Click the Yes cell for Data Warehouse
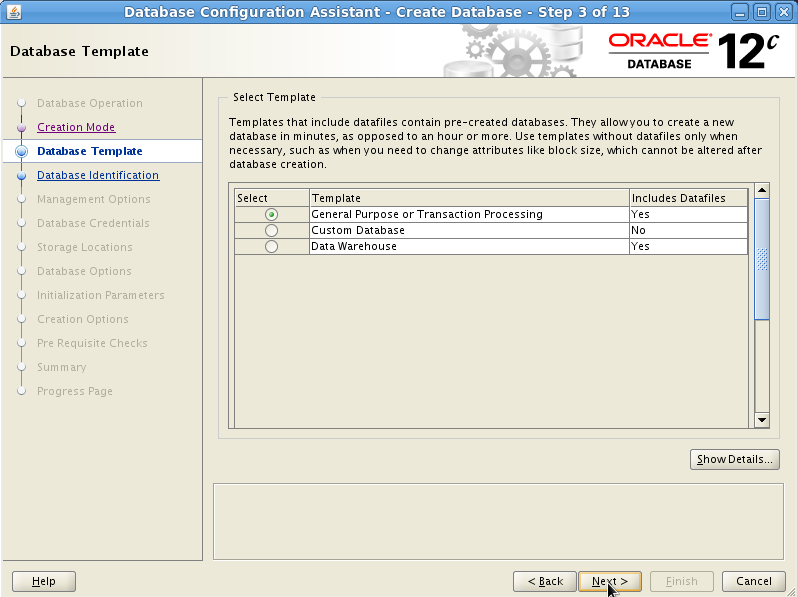Viewport: 798px width, 597px height. 689,246
